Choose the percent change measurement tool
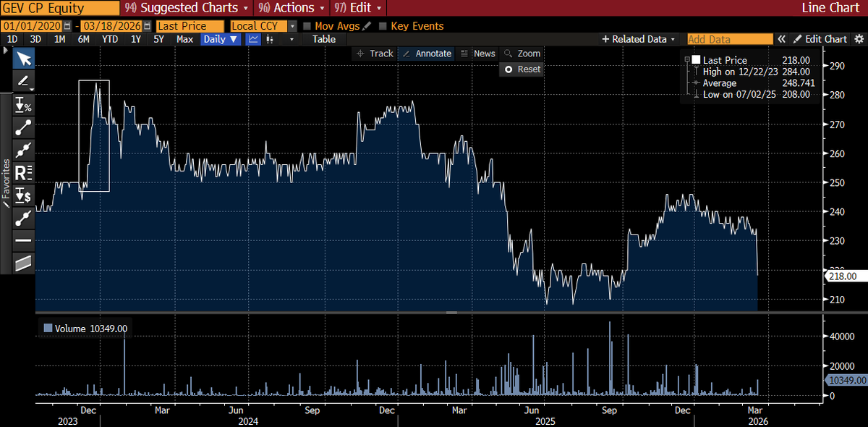The width and height of the screenshot is (868, 427). [x=24, y=105]
